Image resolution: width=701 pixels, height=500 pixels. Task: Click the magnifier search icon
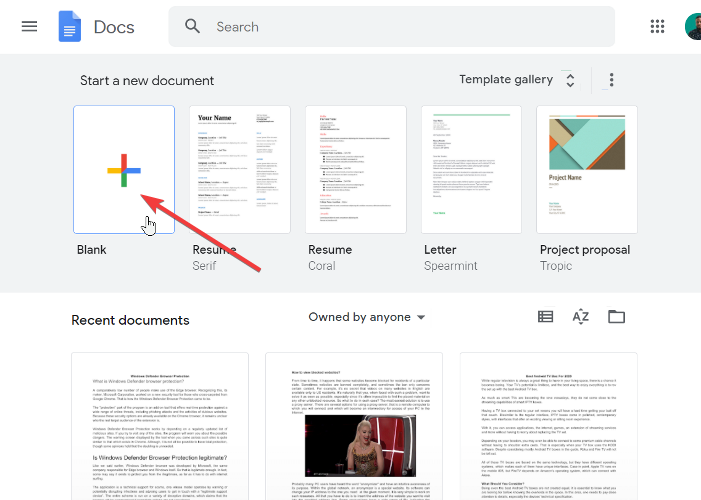click(192, 26)
